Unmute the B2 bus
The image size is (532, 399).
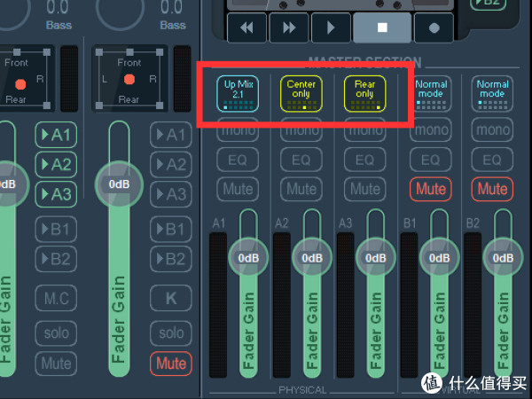point(493,189)
